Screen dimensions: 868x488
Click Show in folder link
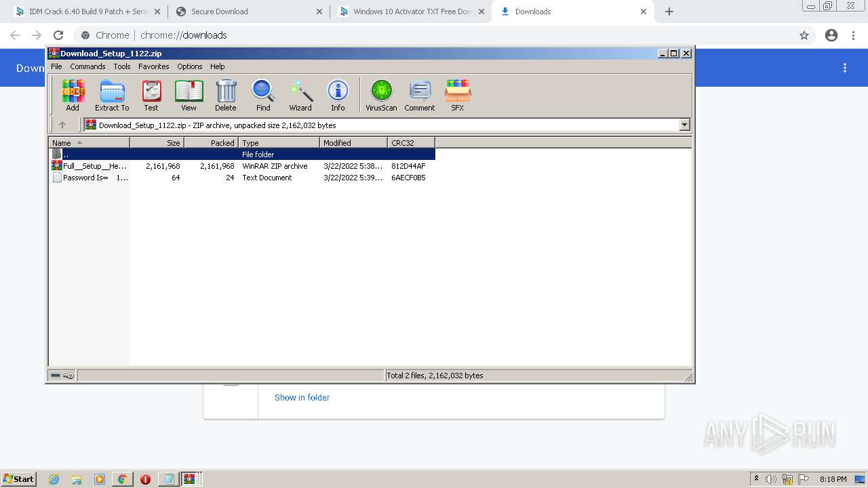(302, 397)
